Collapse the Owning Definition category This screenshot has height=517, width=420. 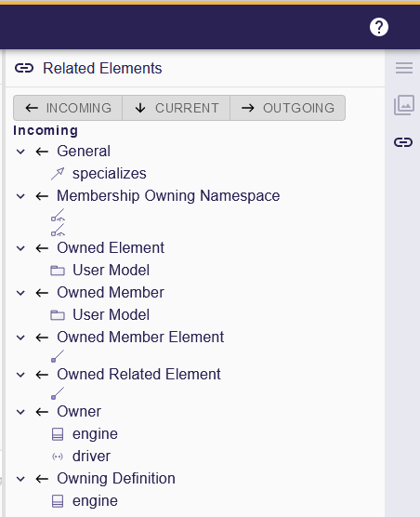[20, 479]
